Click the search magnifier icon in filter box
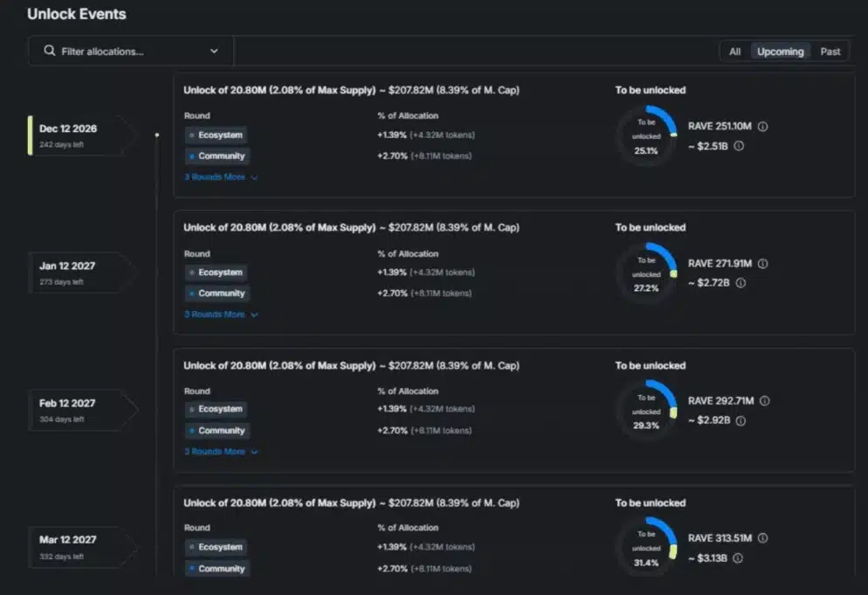 pos(49,52)
